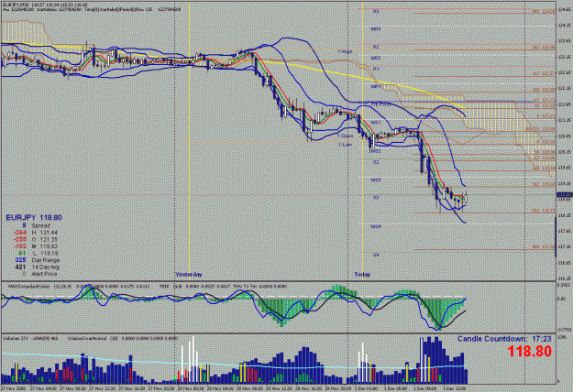Screen dimensions: 573x392
Task: Select the R1 pivot level label
Action: (x=376, y=69)
